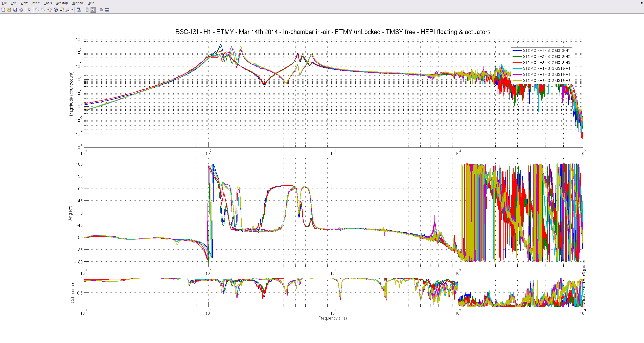Click the Open File folder icon
The height and width of the screenshot is (343, 644).
click(x=9, y=10)
